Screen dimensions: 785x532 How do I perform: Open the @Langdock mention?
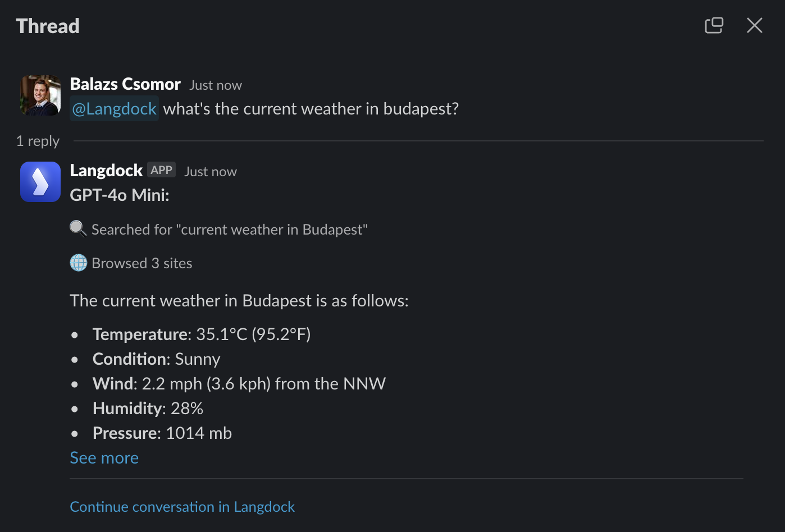pyautogui.click(x=114, y=109)
